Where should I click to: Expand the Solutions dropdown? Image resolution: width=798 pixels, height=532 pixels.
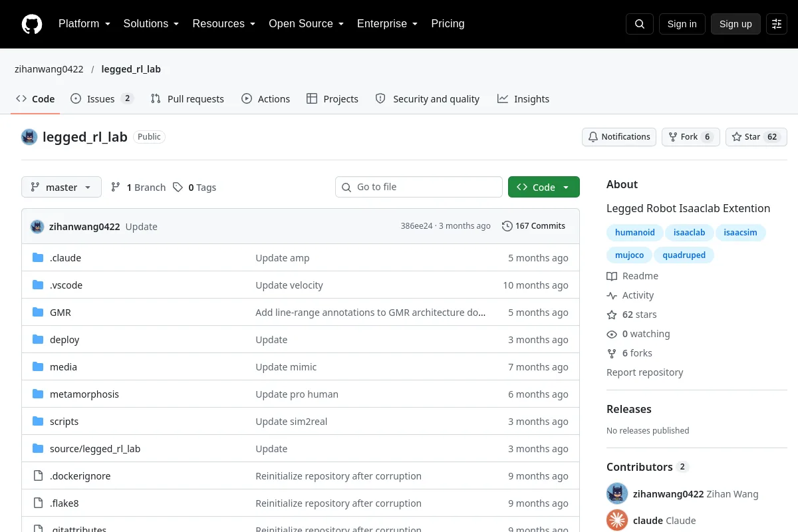pyautogui.click(x=152, y=24)
